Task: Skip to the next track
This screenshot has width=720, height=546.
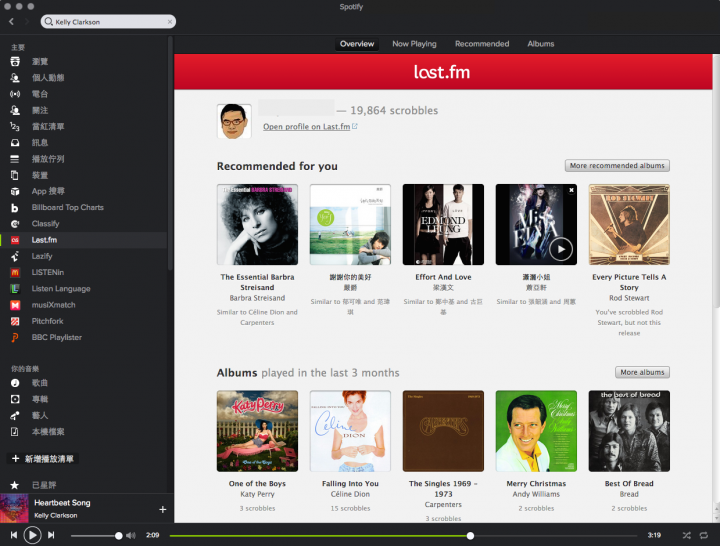Action: tap(51, 535)
